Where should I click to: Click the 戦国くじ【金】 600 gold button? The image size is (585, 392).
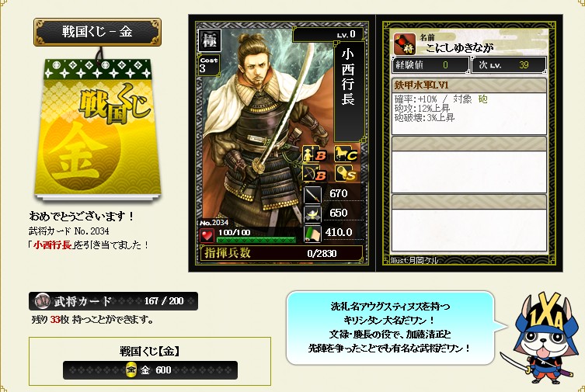pos(150,370)
